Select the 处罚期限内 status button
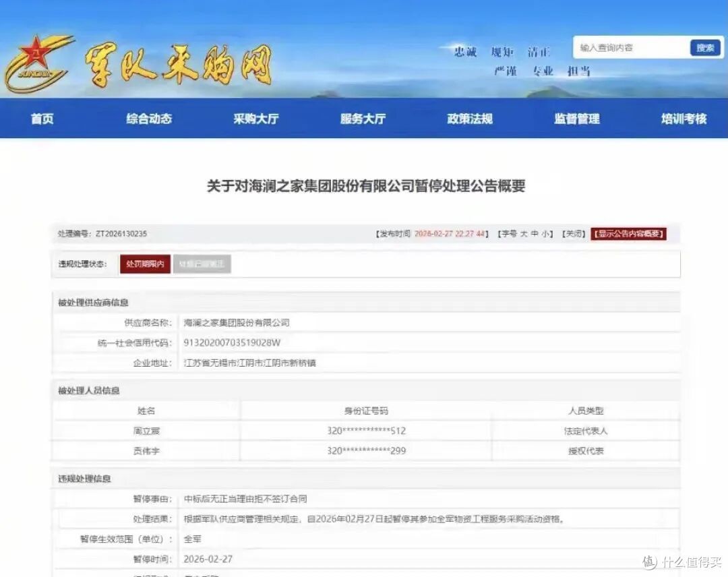Screen dimensions: 728x577 pyautogui.click(x=145, y=264)
